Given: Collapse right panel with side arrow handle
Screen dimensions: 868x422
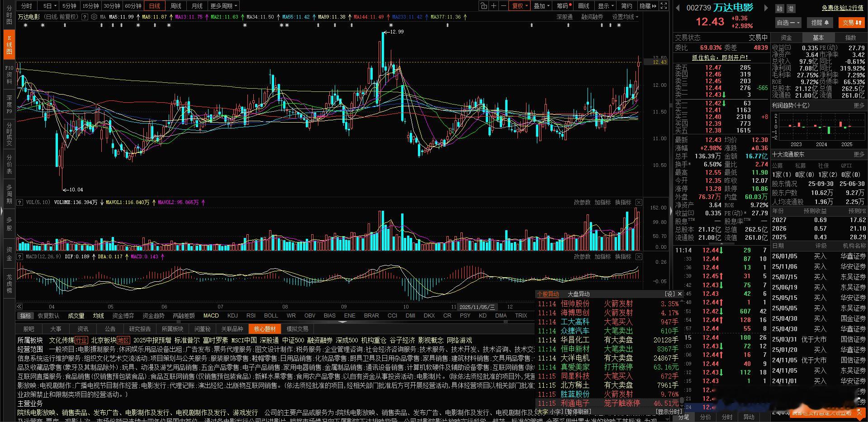Looking at the screenshot, I should [x=671, y=211].
